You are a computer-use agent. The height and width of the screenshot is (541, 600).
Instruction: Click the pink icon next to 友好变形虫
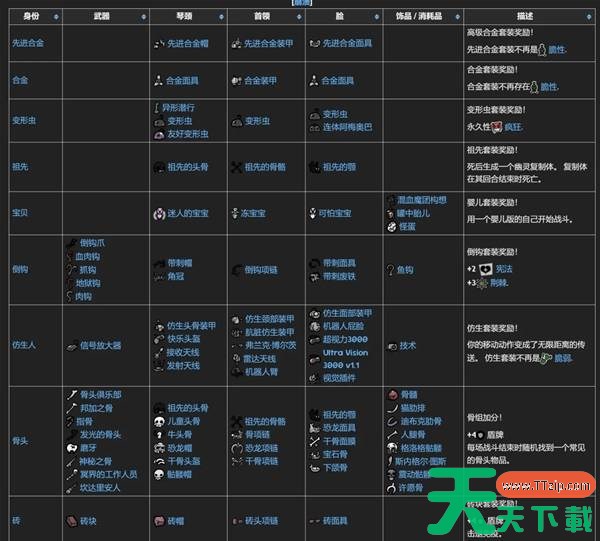[x=159, y=134]
